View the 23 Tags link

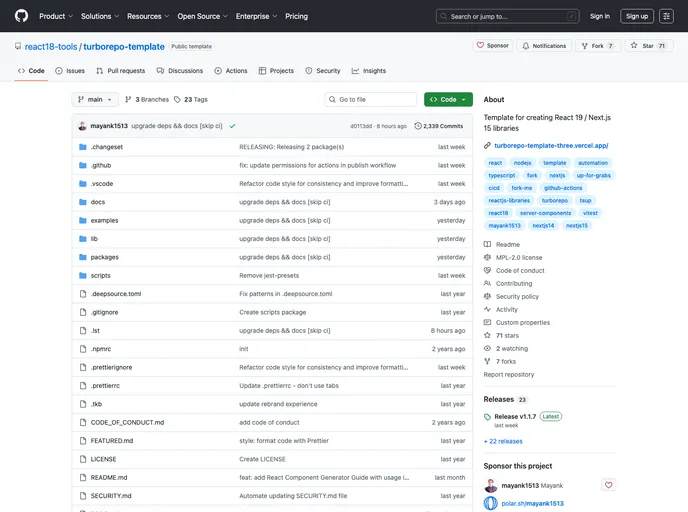(191, 100)
